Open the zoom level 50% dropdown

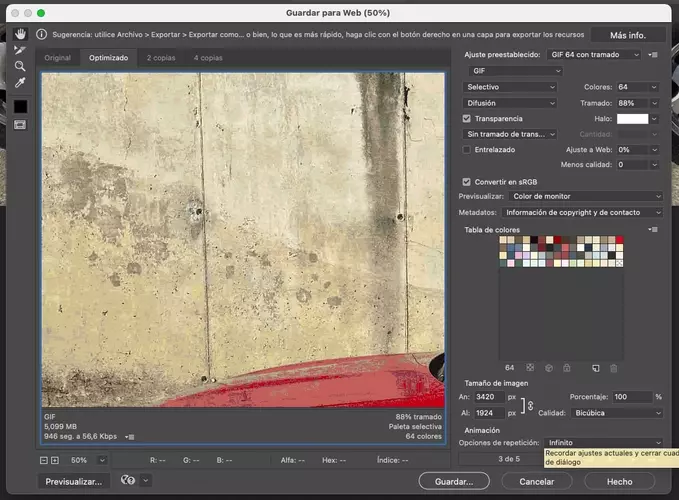pyautogui.click(x=102, y=460)
